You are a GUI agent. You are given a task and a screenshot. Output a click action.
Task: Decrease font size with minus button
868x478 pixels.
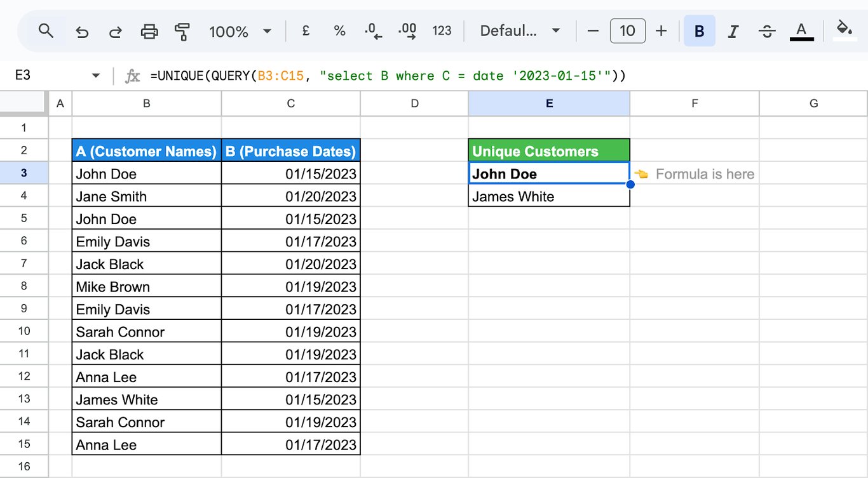(x=593, y=31)
